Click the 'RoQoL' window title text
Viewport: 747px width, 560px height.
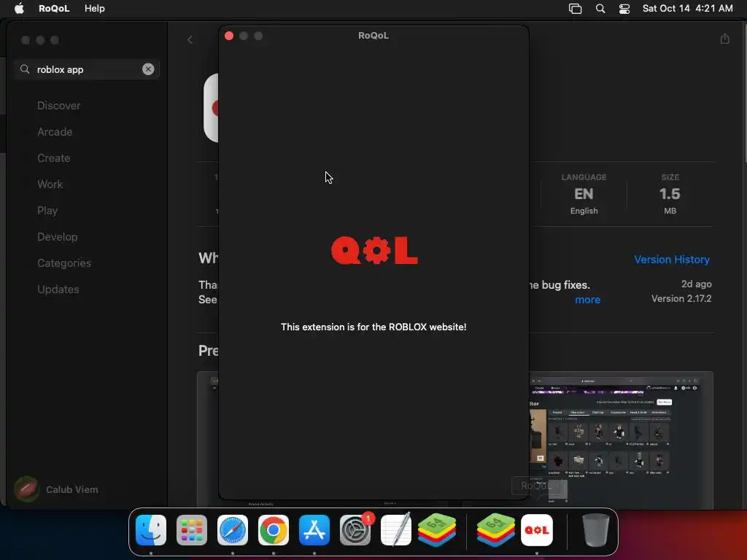click(373, 36)
